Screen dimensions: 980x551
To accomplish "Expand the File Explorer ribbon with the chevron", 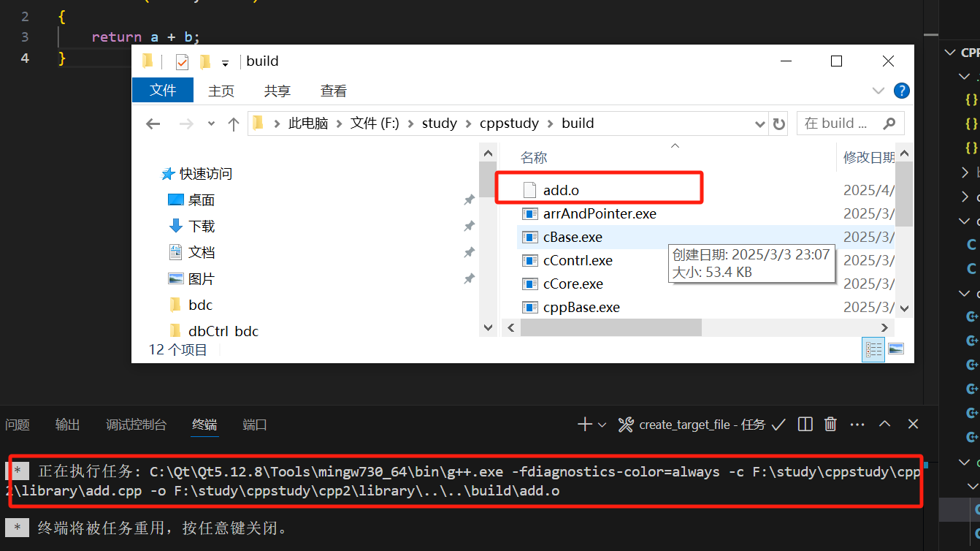I will point(878,91).
